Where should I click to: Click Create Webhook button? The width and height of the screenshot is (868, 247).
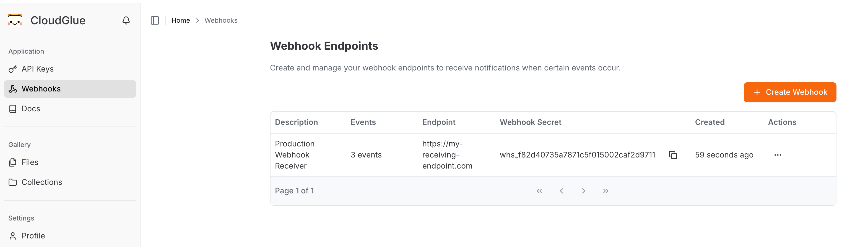click(790, 92)
